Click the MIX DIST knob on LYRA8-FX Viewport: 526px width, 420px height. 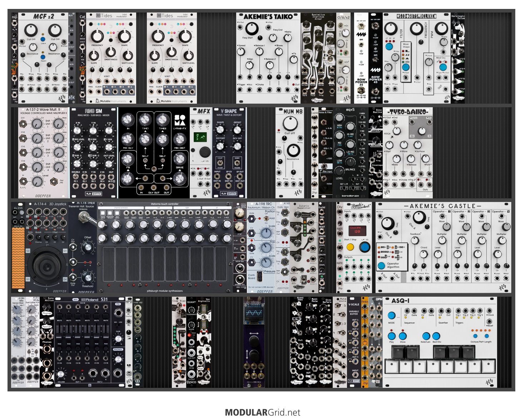pos(180,139)
